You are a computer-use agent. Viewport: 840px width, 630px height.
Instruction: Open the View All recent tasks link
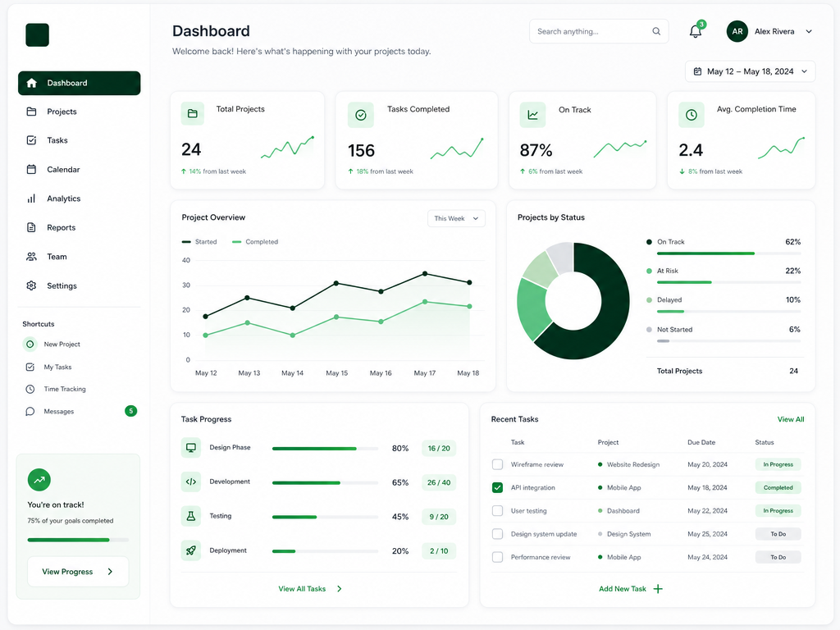[791, 419]
